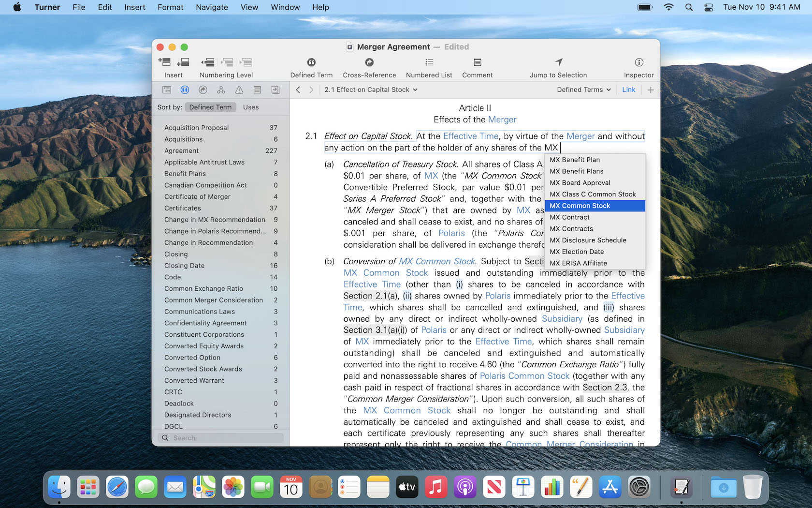Image resolution: width=812 pixels, height=508 pixels.
Task: Select Change in MX Recommendation term
Action: [x=220, y=220]
